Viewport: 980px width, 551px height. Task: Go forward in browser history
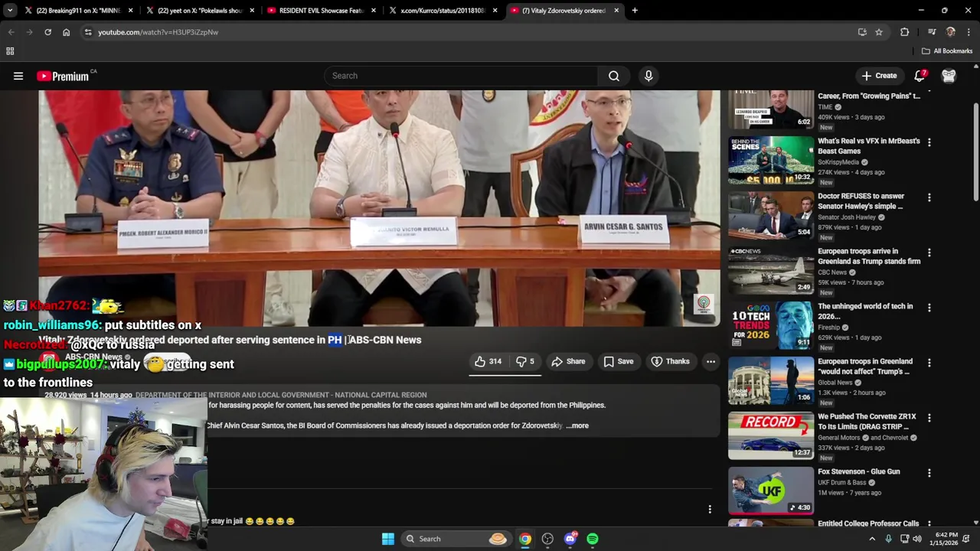[29, 32]
